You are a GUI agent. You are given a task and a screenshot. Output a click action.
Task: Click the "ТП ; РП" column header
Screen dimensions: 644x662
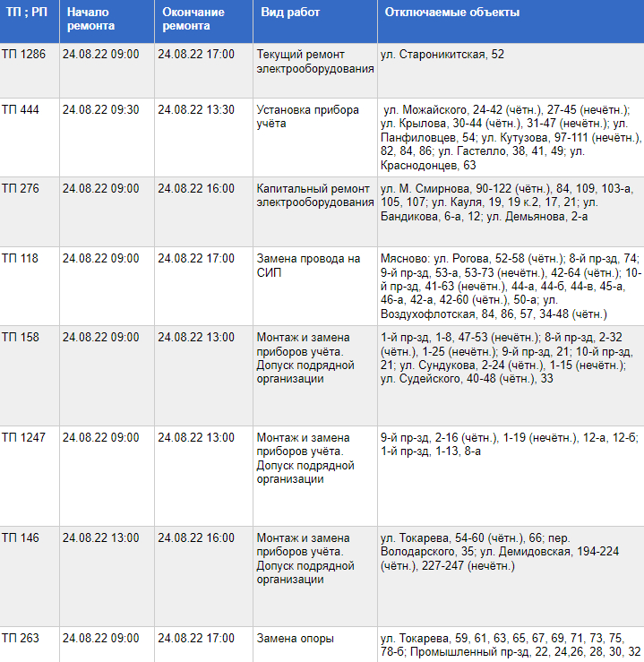[25, 13]
